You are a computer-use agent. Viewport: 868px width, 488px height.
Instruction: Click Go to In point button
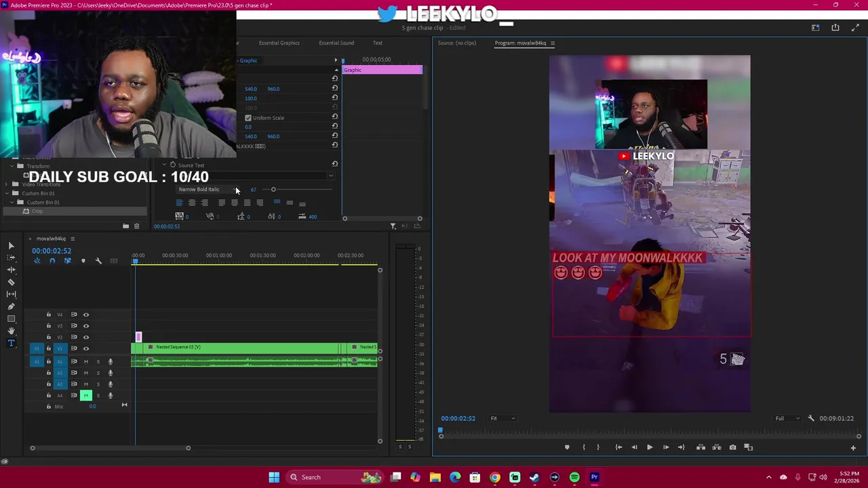click(x=618, y=447)
